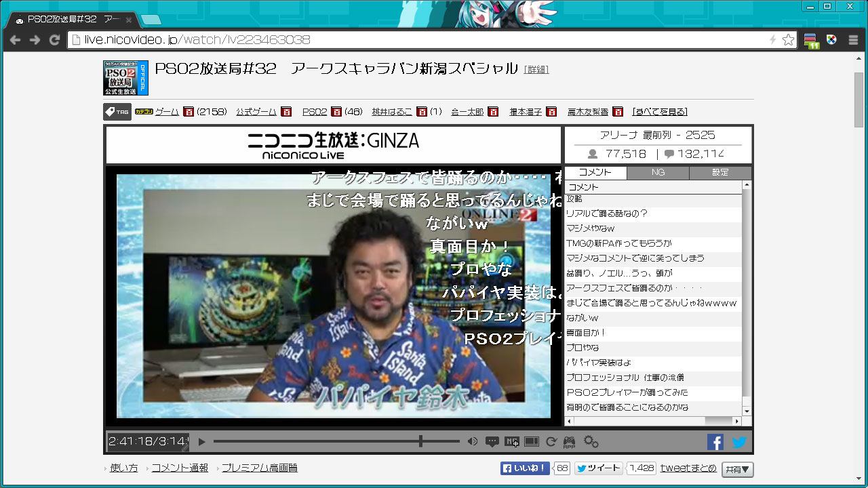This screenshot has height=488, width=868.
Task: Share on Twitter via the player bar icon
Action: pyautogui.click(x=739, y=442)
